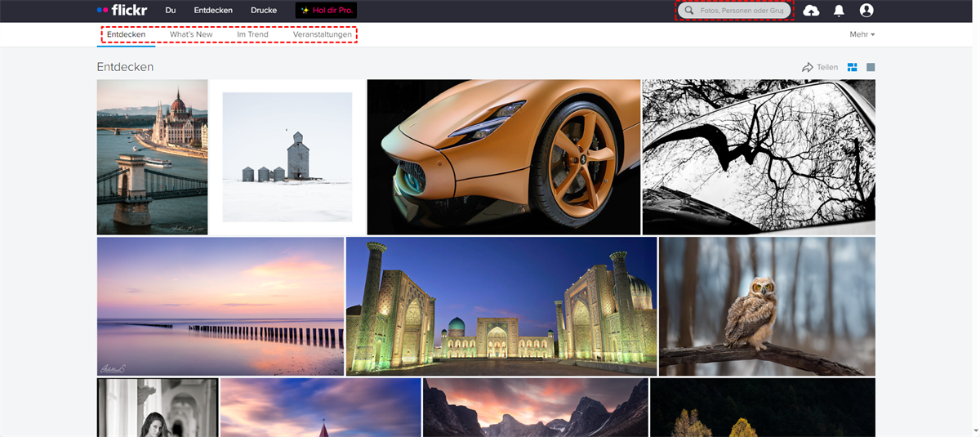Screen dimensions: 980x437
Task: Open the mountain sunset clouds photo
Action: point(535,408)
